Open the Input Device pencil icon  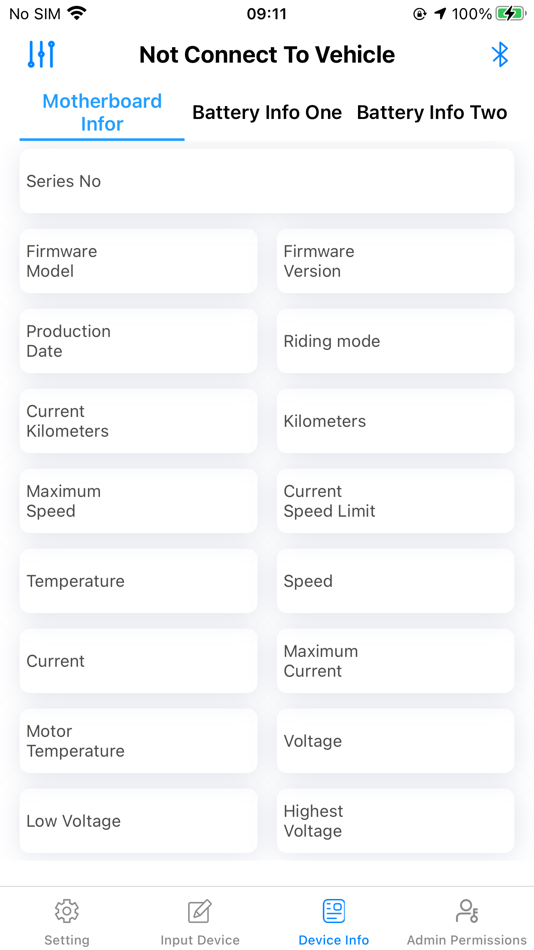(199, 911)
